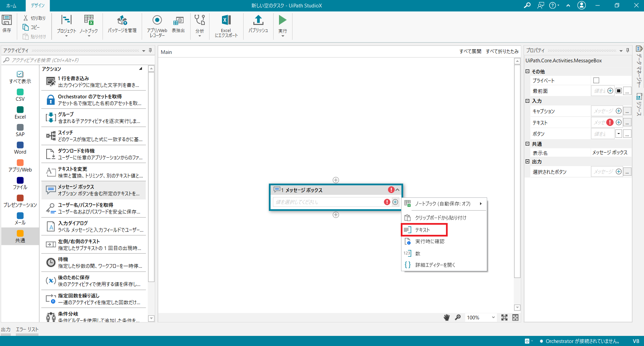Click fit-to-screen icon beside zoom percentage
644x346 pixels.
[x=504, y=317]
